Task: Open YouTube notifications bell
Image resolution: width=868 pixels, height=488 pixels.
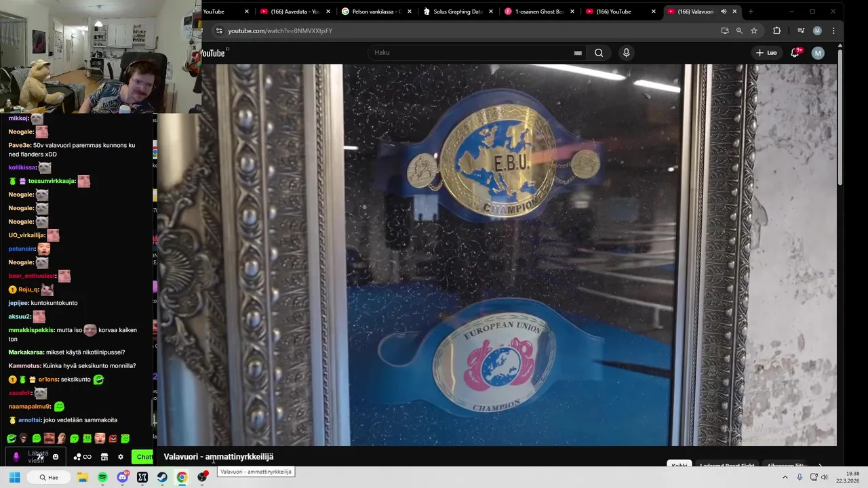Action: (795, 53)
